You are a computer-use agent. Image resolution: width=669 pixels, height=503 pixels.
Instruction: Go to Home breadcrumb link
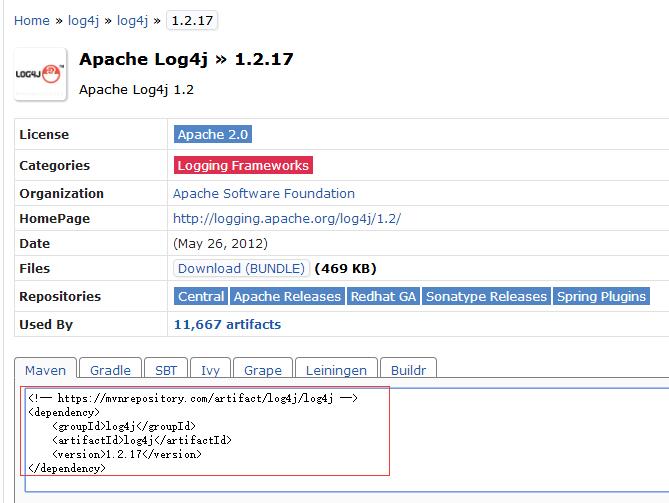32,20
